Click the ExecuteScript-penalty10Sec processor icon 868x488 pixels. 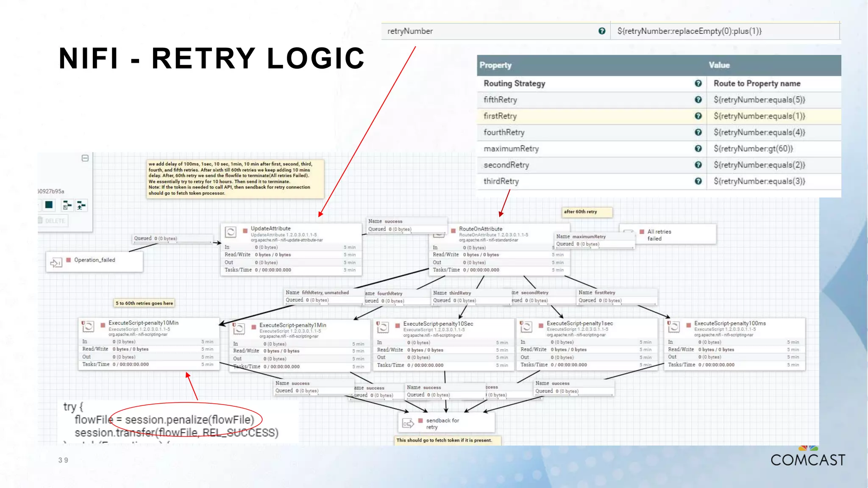tap(383, 327)
